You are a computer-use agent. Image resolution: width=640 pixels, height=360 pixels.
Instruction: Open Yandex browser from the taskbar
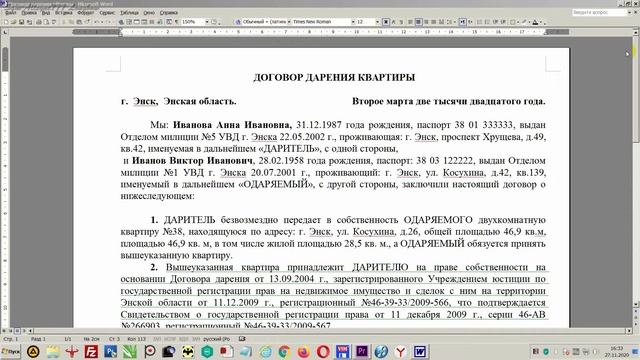click(400, 351)
